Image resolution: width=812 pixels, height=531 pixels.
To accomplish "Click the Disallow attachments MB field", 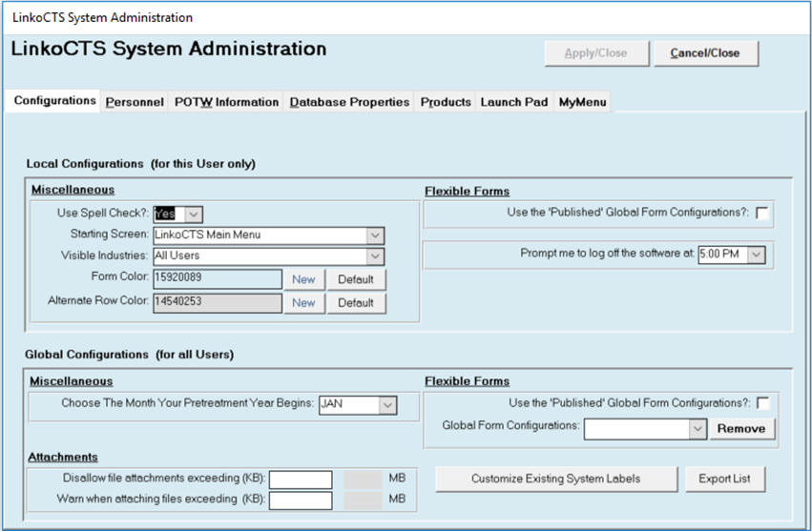I will point(363,480).
